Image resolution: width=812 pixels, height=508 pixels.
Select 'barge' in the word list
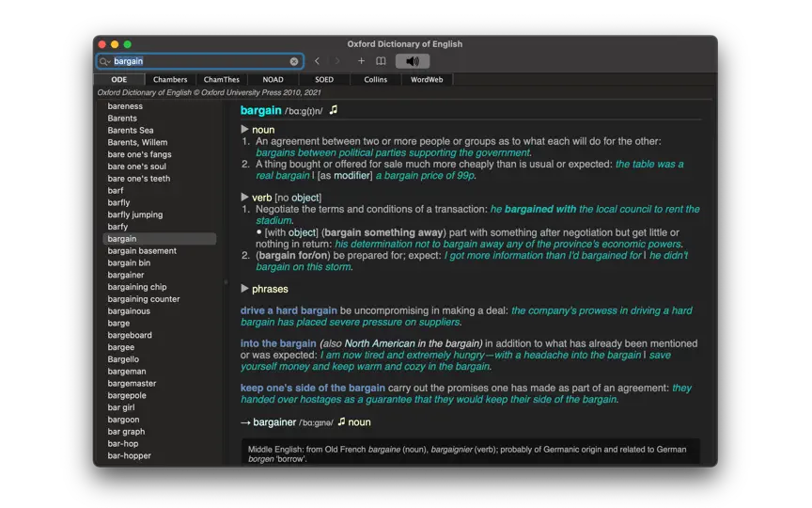118,323
